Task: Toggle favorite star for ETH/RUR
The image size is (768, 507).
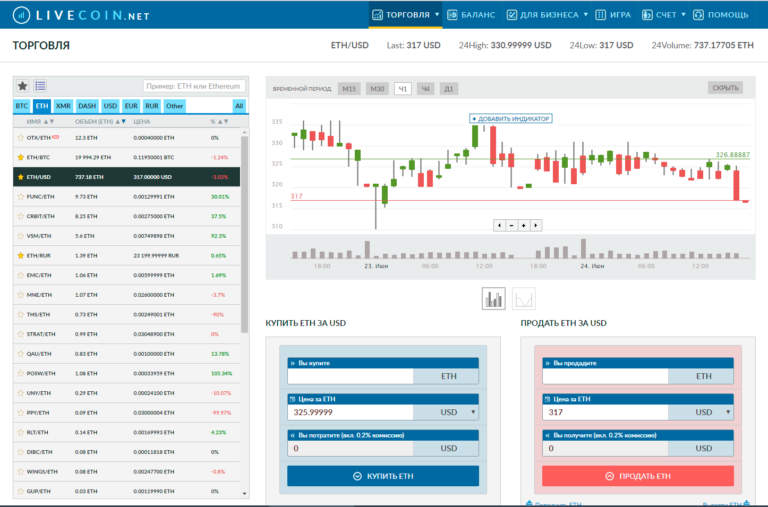Action: click(x=21, y=255)
